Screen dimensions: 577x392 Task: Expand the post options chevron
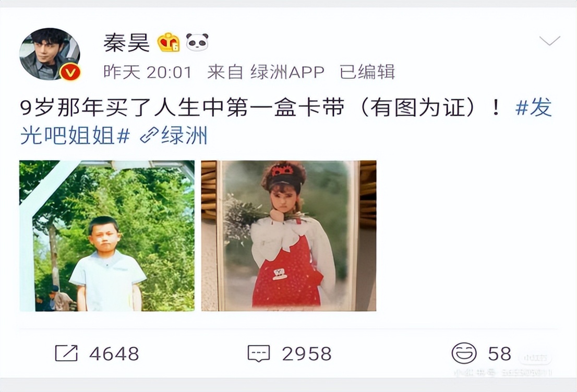[x=549, y=40]
